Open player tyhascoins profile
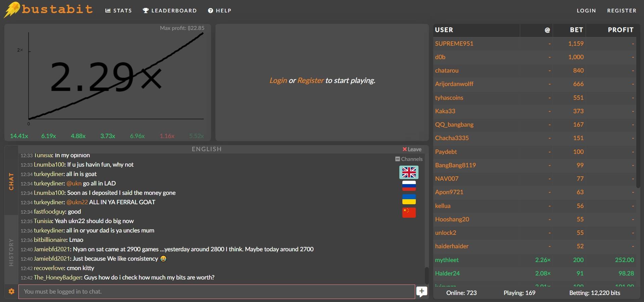The image size is (644, 302). pyautogui.click(x=449, y=98)
